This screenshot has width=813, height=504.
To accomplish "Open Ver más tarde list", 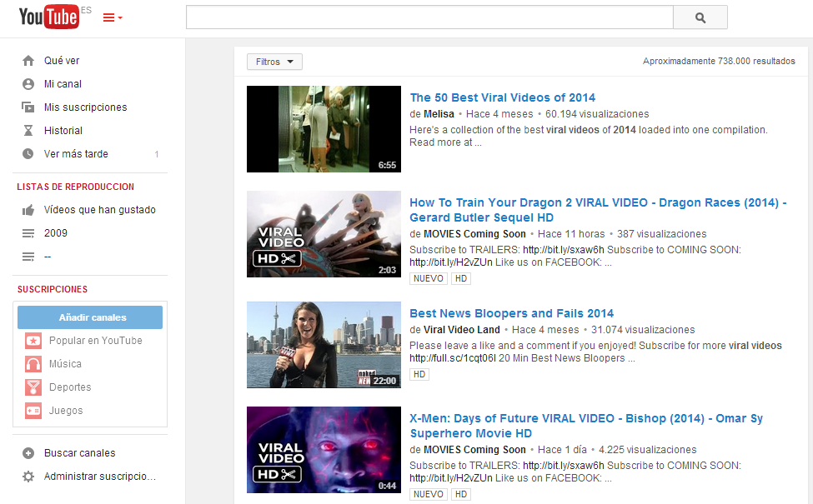I will (x=76, y=154).
